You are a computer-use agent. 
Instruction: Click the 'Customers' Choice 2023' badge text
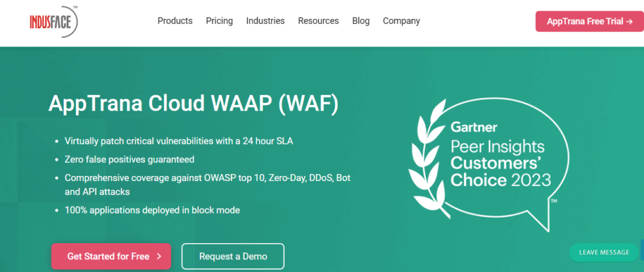[501, 172]
